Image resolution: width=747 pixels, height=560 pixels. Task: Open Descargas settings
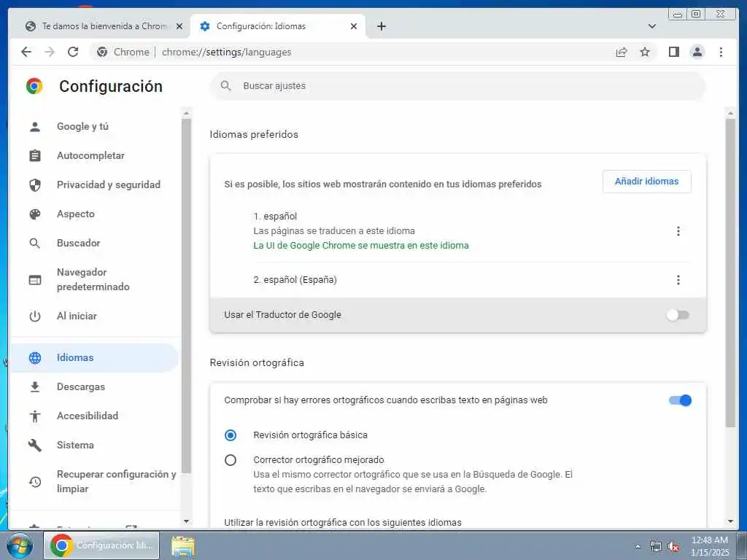coord(96,387)
